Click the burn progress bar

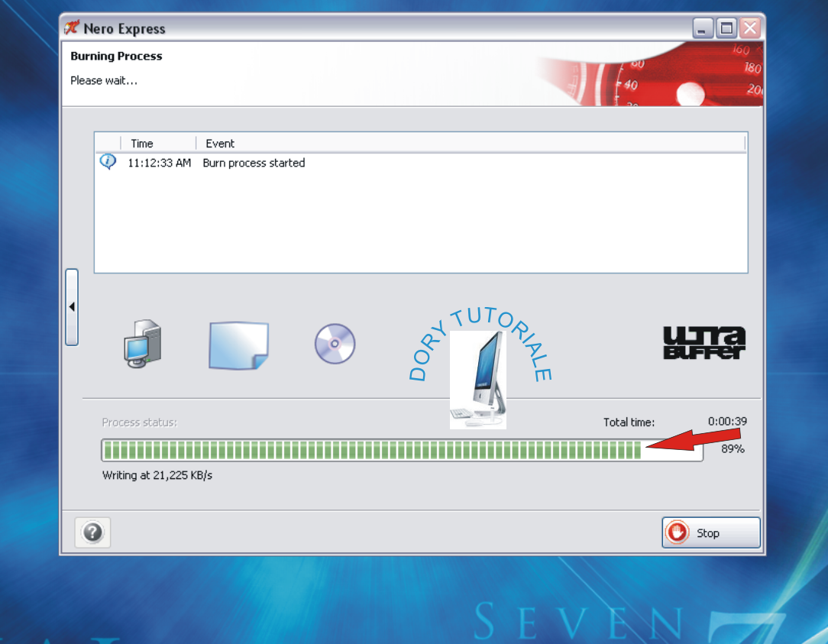(x=402, y=450)
